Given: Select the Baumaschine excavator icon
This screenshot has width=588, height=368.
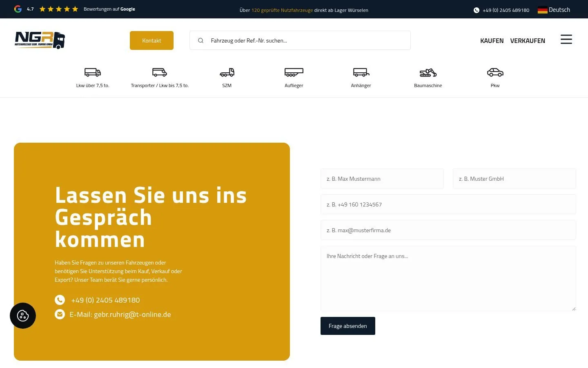Looking at the screenshot, I should pos(428,72).
